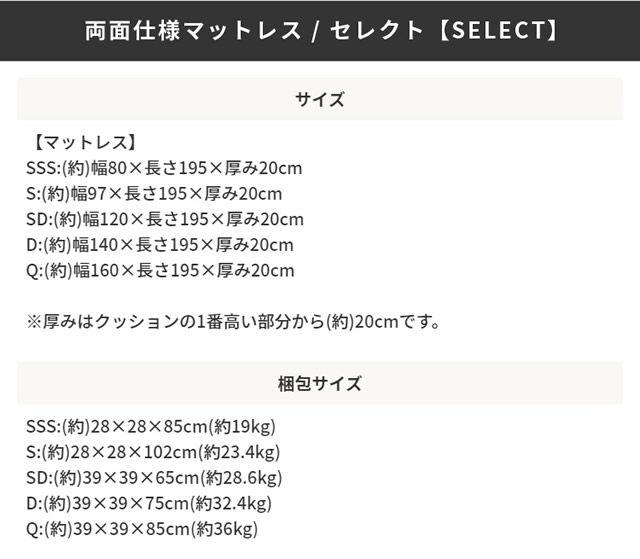640x559 pixels.
Task: Click 厚み20cm in the Q mattress line
Action: (x=256, y=271)
